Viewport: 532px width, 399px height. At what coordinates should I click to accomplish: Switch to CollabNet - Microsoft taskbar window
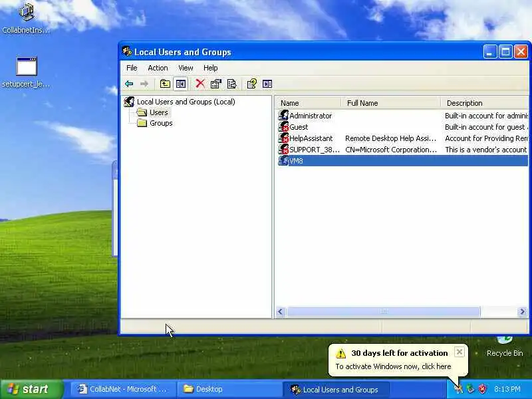coord(123,389)
